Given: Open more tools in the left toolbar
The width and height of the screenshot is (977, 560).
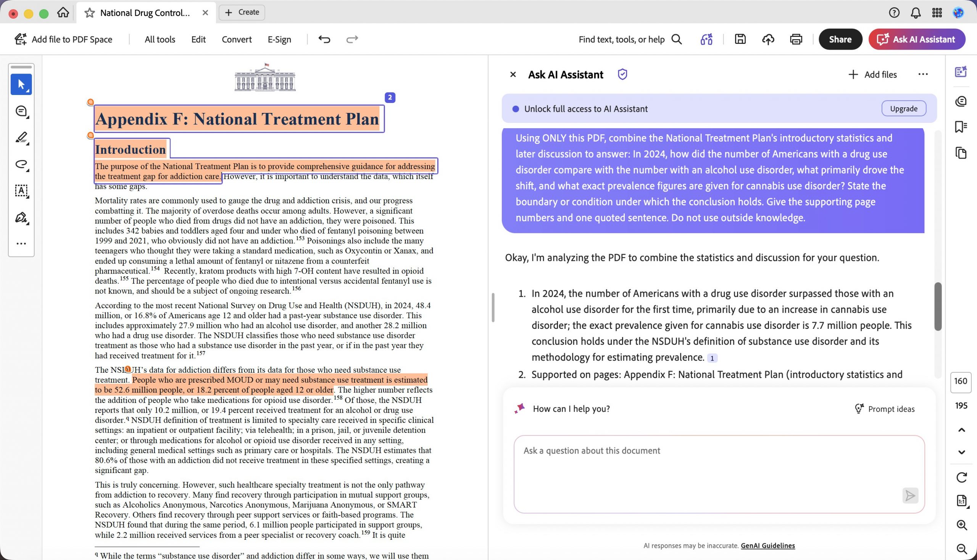Looking at the screenshot, I should (21, 243).
